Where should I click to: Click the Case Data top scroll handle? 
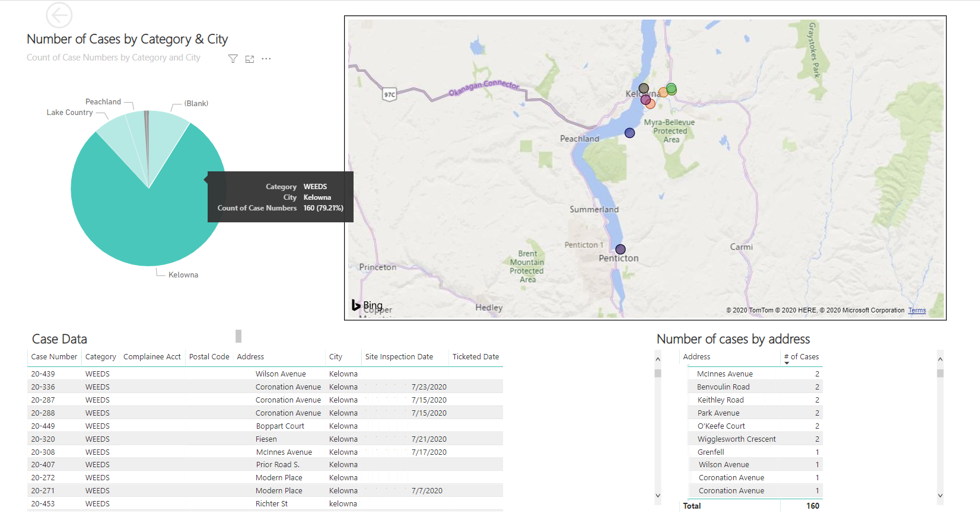tap(238, 336)
